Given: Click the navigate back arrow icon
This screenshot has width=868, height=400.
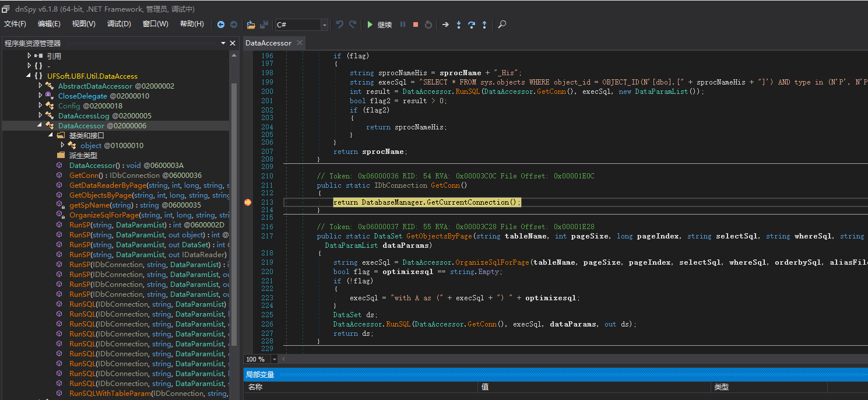Looking at the screenshot, I should [x=221, y=24].
